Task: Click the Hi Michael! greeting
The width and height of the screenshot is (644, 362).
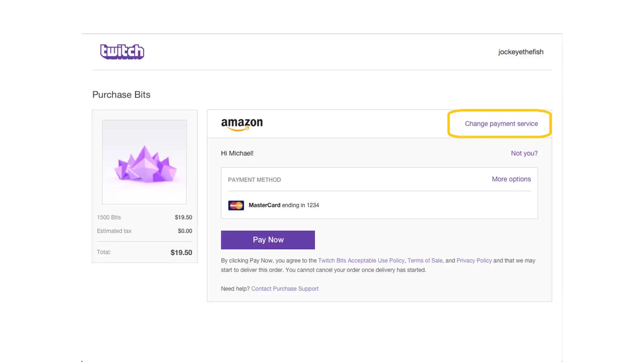Action: tap(237, 153)
